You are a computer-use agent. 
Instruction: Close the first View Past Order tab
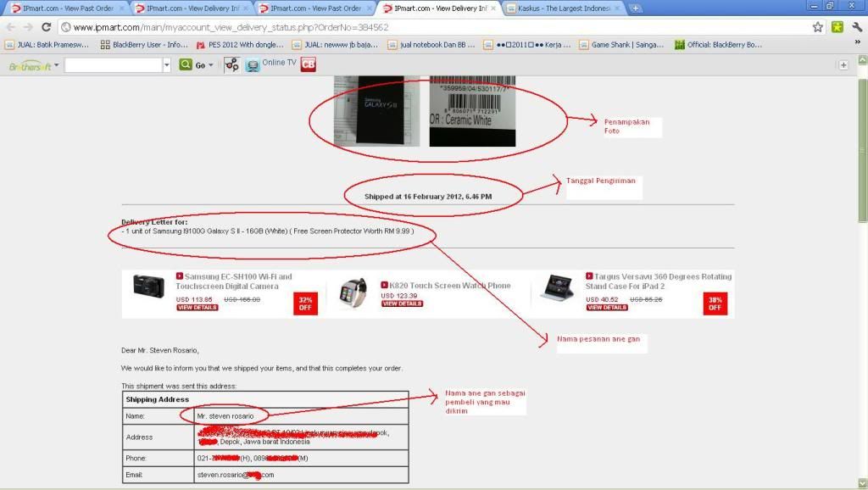click(x=121, y=8)
